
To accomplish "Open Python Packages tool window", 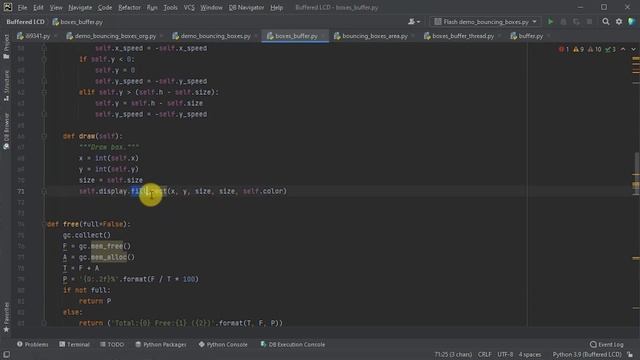I will pos(161,344).
